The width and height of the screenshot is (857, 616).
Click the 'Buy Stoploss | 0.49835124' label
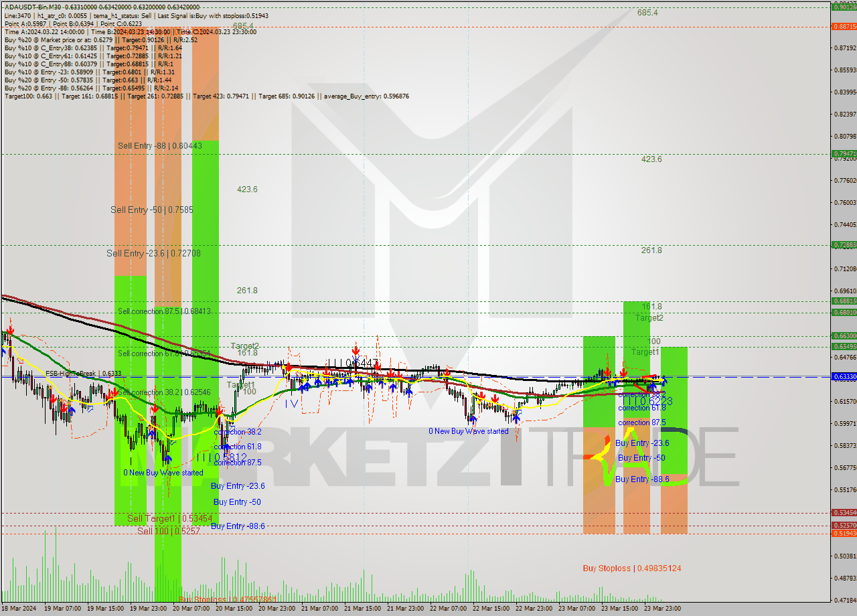click(x=632, y=568)
